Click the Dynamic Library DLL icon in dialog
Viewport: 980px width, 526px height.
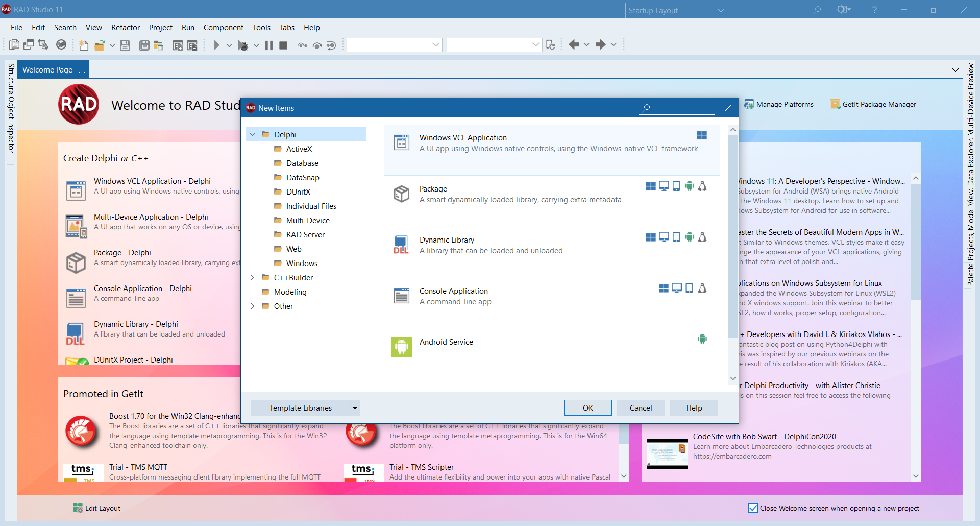click(401, 245)
